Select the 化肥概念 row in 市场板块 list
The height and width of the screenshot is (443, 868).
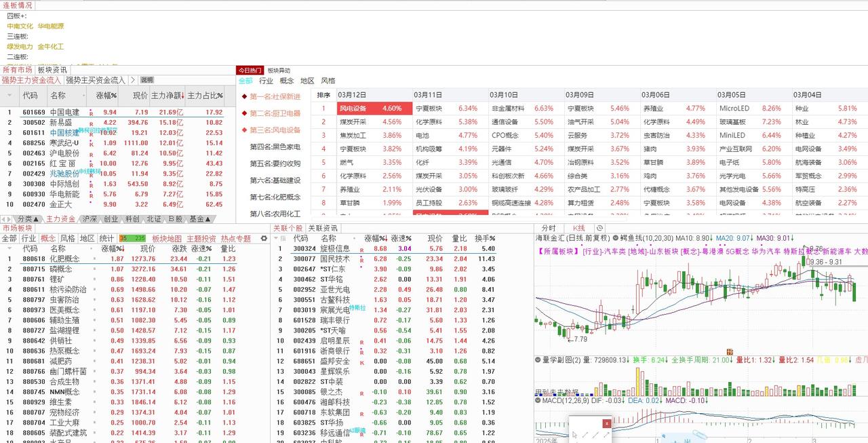coord(119,258)
